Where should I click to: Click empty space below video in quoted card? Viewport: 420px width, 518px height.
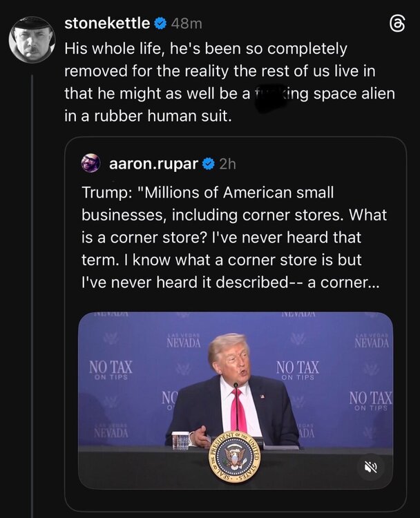tap(235, 501)
